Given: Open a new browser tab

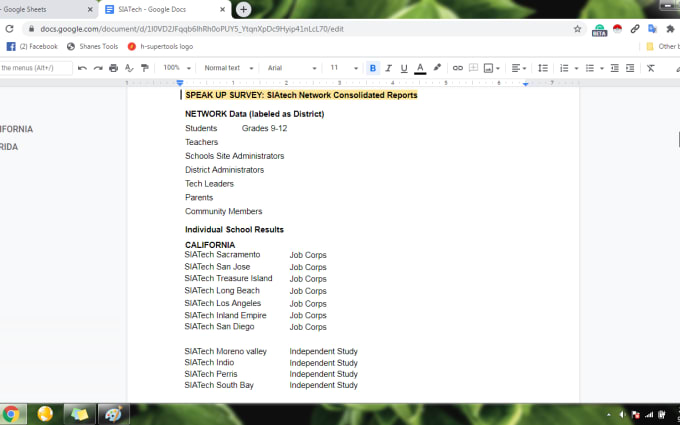Looking at the screenshot, I should click(x=243, y=9).
